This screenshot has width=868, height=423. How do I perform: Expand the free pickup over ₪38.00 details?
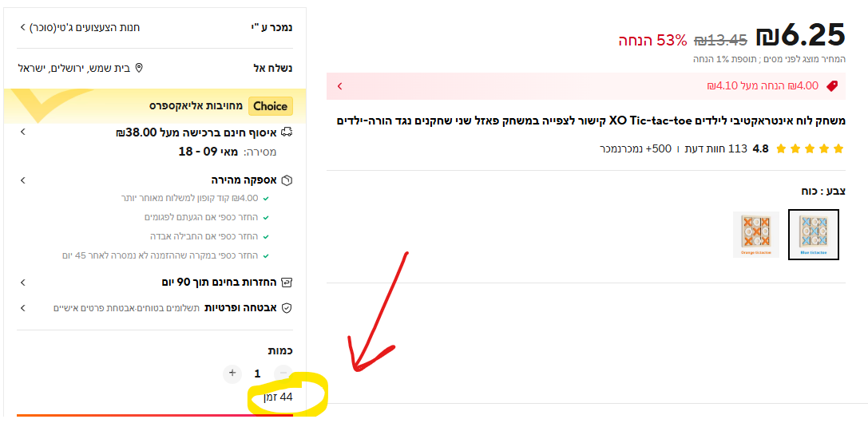[22, 132]
